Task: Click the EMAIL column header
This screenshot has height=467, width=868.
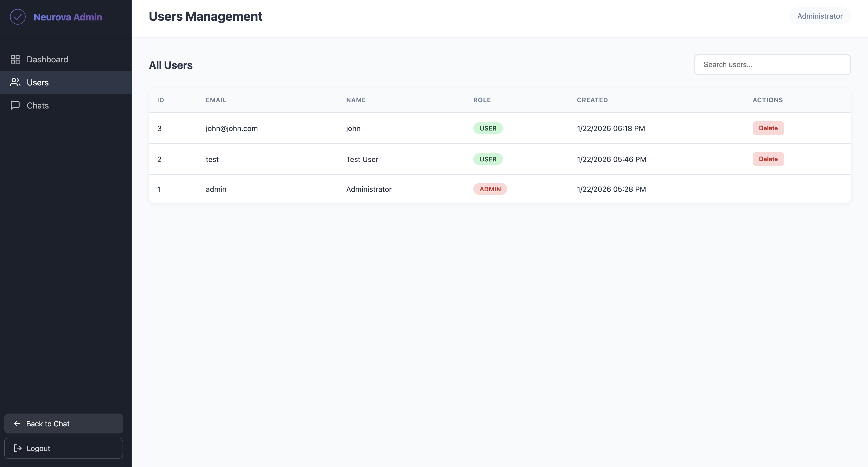Action: [216, 100]
